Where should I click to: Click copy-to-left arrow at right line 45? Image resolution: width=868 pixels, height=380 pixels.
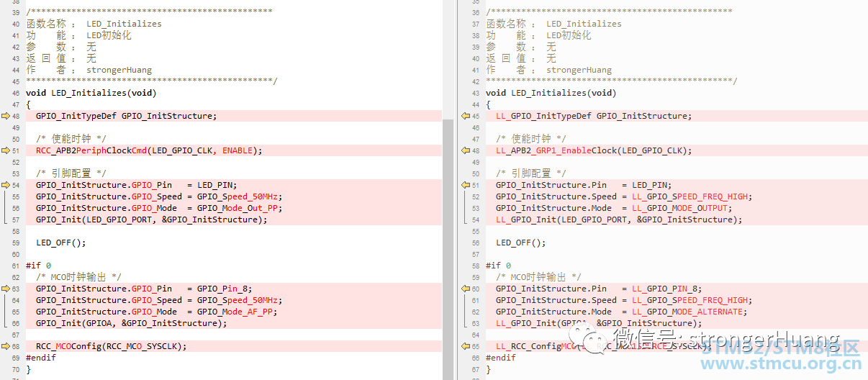point(466,116)
